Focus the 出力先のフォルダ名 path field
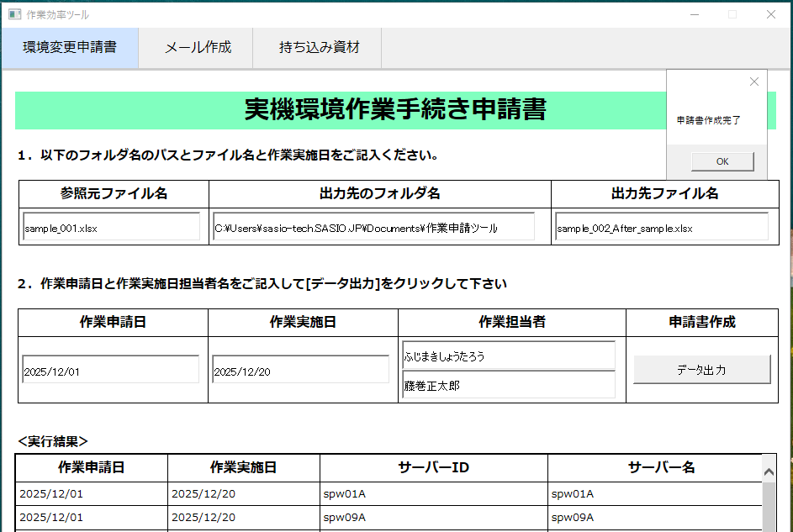Viewport: 793px width, 532px height. 373,227
